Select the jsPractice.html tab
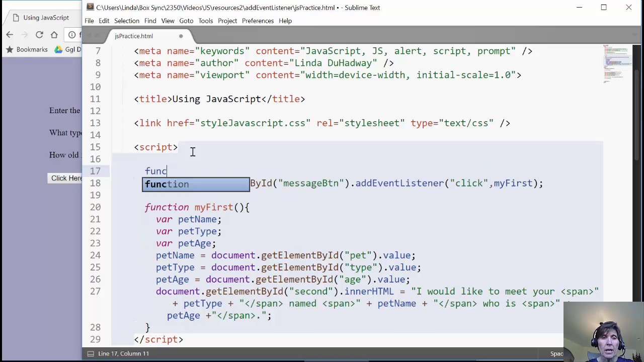The height and width of the screenshot is (362, 644). point(134,36)
